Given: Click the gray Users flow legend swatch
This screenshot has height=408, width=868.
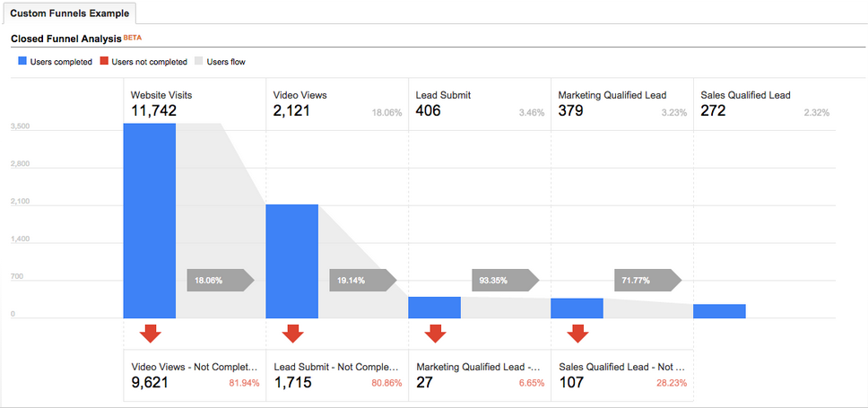Looking at the screenshot, I should (x=199, y=62).
